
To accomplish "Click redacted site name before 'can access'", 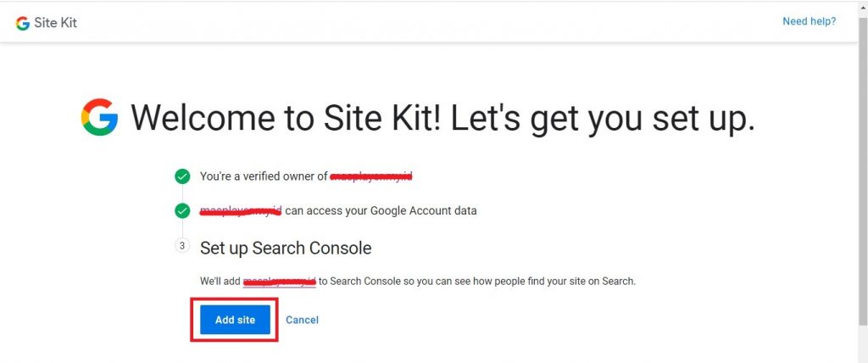I will coord(241,210).
